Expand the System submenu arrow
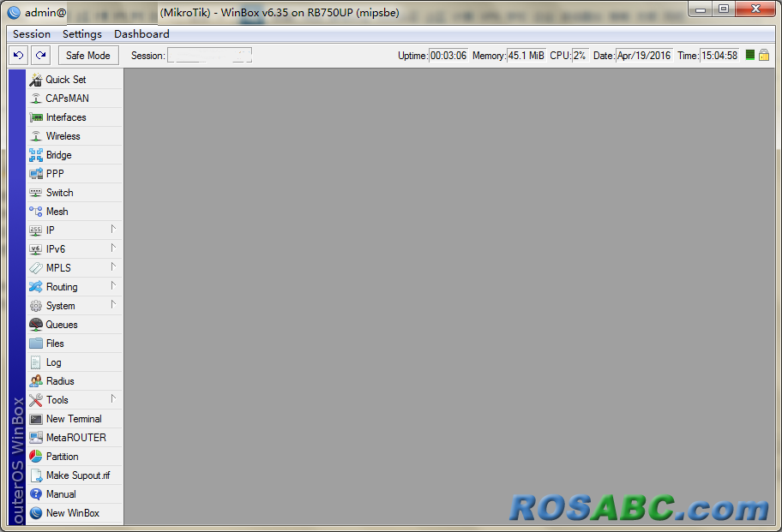The height and width of the screenshot is (532, 782). click(x=113, y=304)
